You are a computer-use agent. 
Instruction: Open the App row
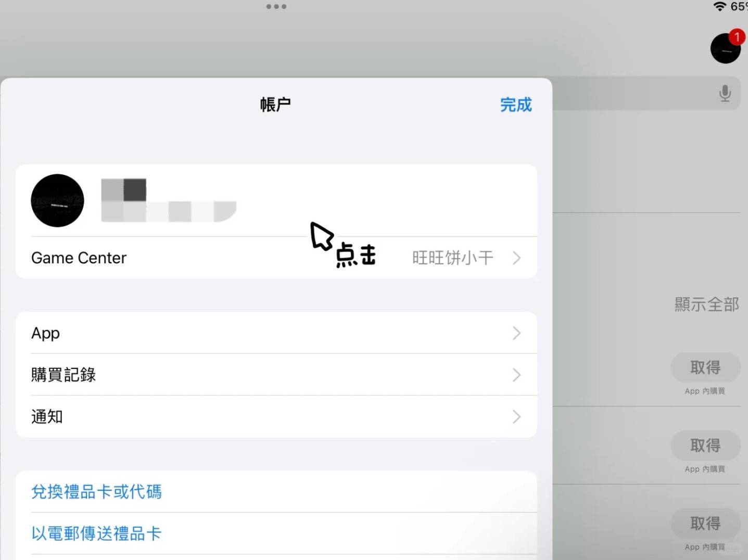(276, 333)
